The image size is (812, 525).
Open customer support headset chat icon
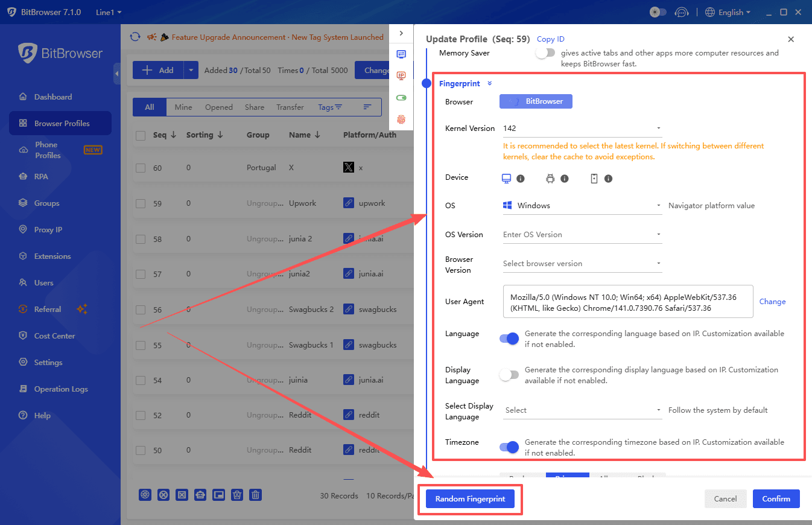pyautogui.click(x=682, y=12)
